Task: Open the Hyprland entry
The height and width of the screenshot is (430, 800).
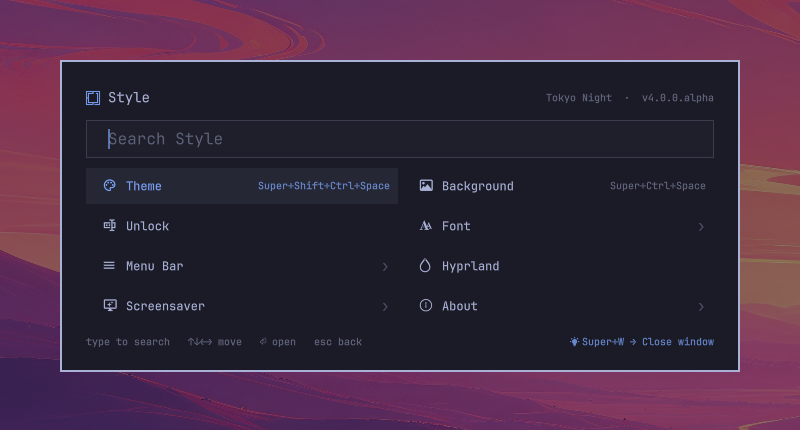Action: coord(558,266)
